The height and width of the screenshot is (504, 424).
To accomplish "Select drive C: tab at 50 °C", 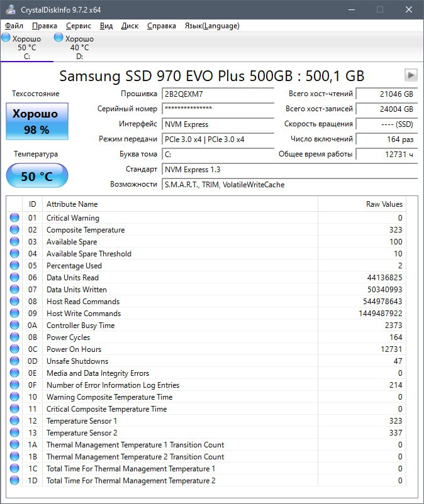I will coord(26,47).
